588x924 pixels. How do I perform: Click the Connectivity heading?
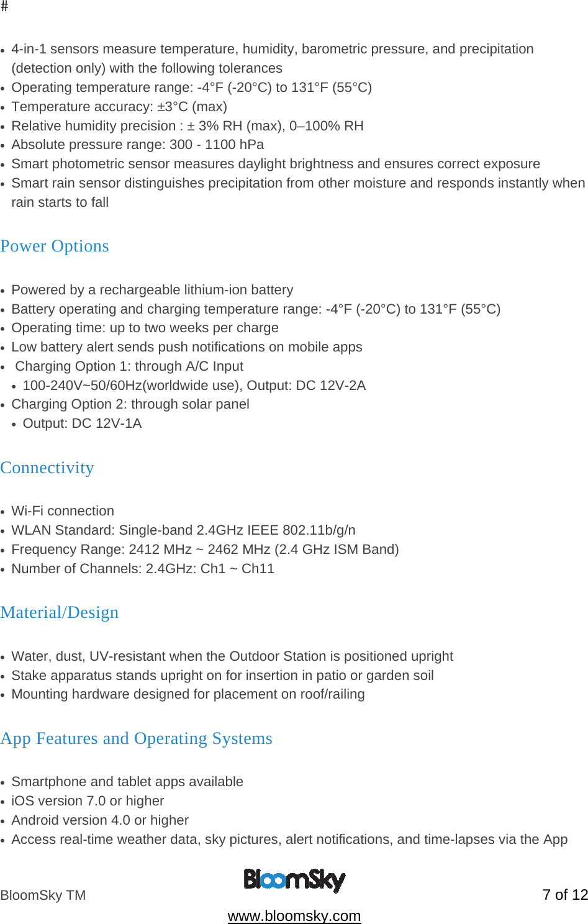[47, 468]
